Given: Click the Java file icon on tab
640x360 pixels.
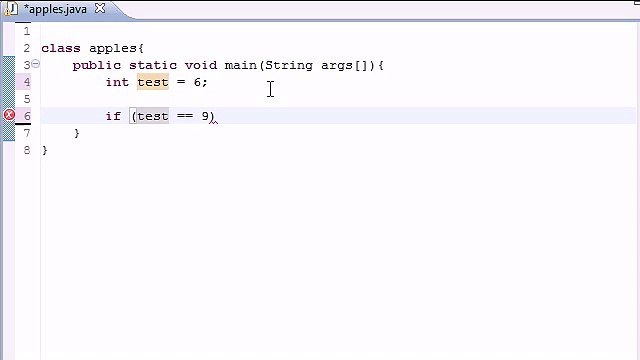Looking at the screenshot, I should click(x=11, y=9).
